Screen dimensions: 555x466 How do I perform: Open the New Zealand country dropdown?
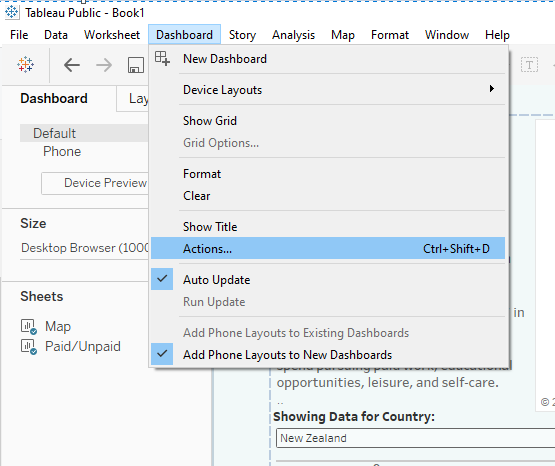click(x=415, y=438)
